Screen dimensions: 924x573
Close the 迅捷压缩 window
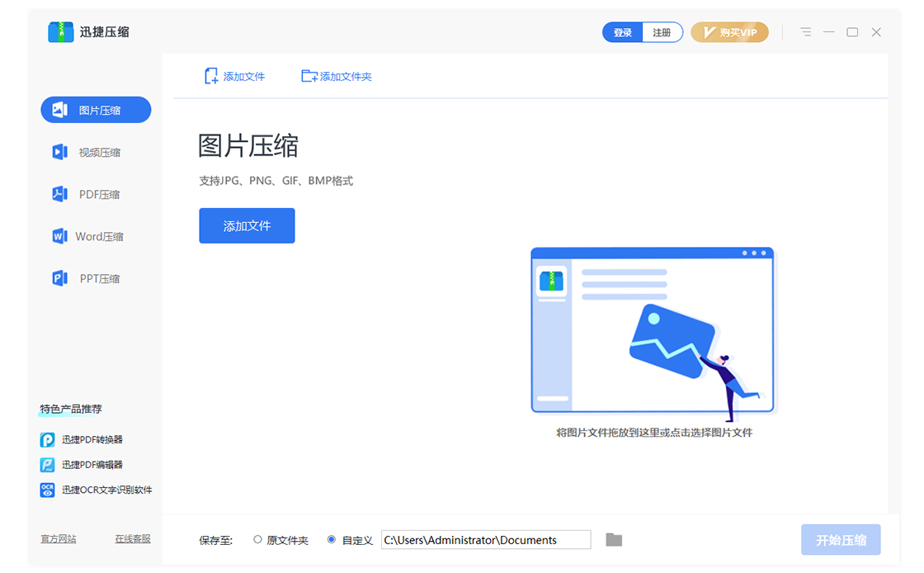[876, 32]
